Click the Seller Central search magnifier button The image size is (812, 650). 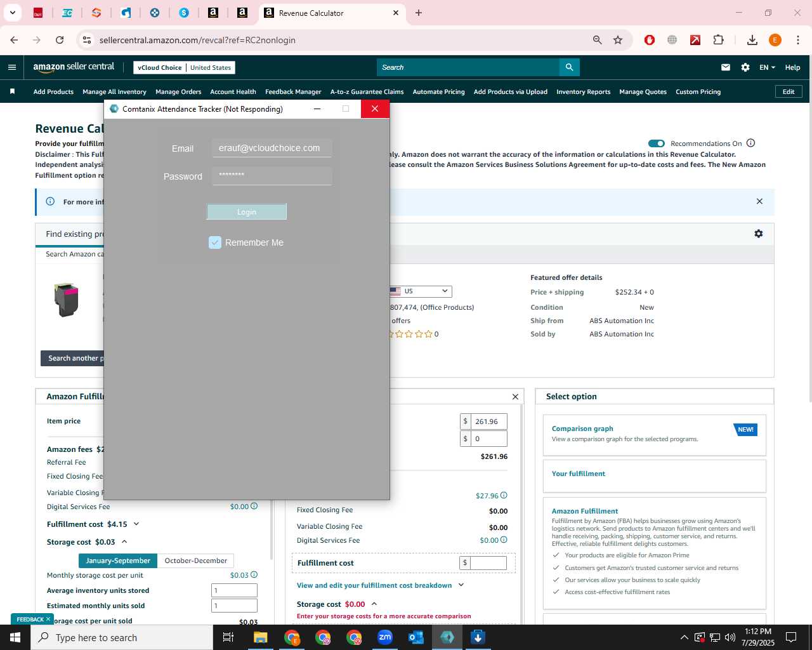pos(569,67)
